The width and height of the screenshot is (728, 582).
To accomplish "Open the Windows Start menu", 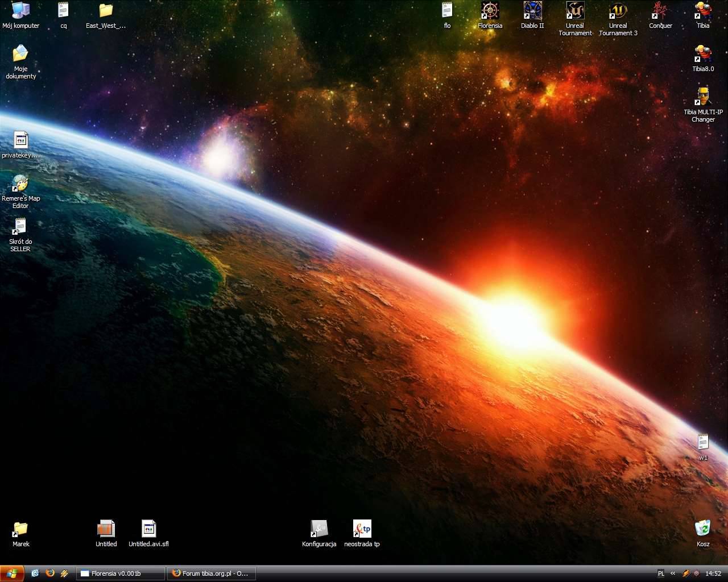I will point(12,573).
